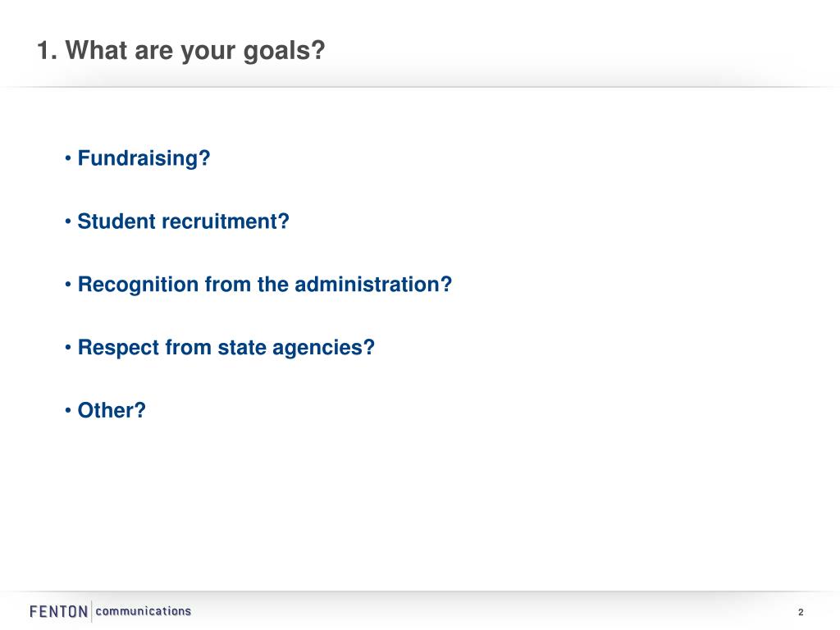Click the word 'agencies?' in fourth bullet
Screen dimensions: 840x630
click(x=323, y=349)
